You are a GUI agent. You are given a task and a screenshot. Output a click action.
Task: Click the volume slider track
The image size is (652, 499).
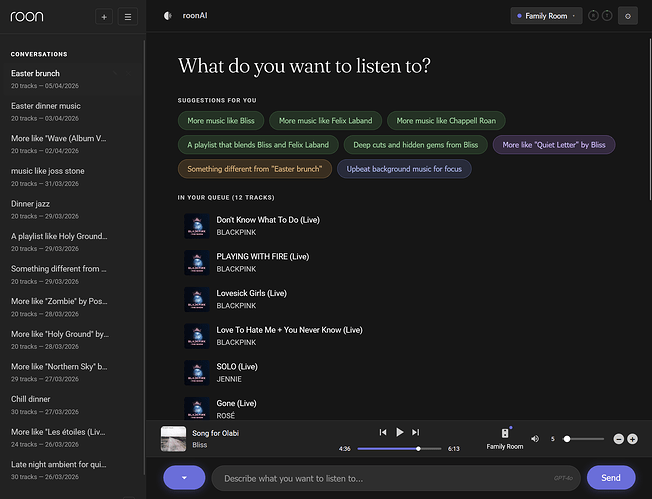[583, 439]
